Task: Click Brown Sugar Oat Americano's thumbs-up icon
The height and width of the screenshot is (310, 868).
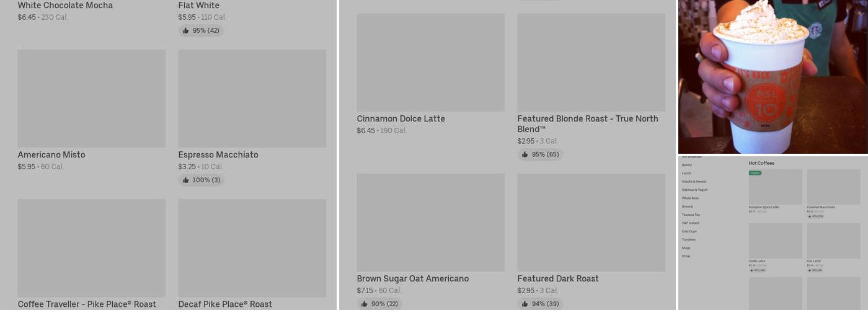Action: 365,304
